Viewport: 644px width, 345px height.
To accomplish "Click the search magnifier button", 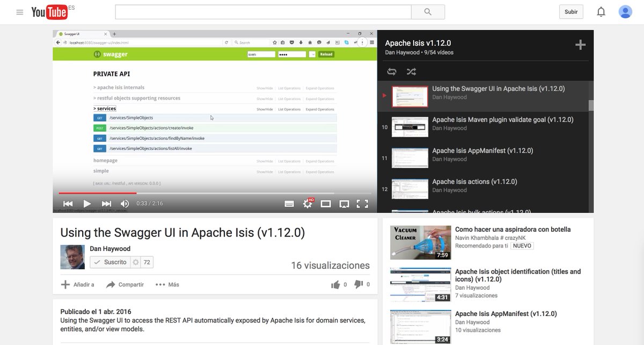I will [x=428, y=12].
